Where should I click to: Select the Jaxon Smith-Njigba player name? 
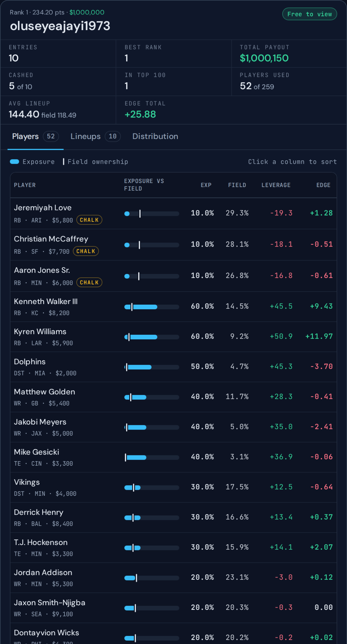[x=50, y=602]
